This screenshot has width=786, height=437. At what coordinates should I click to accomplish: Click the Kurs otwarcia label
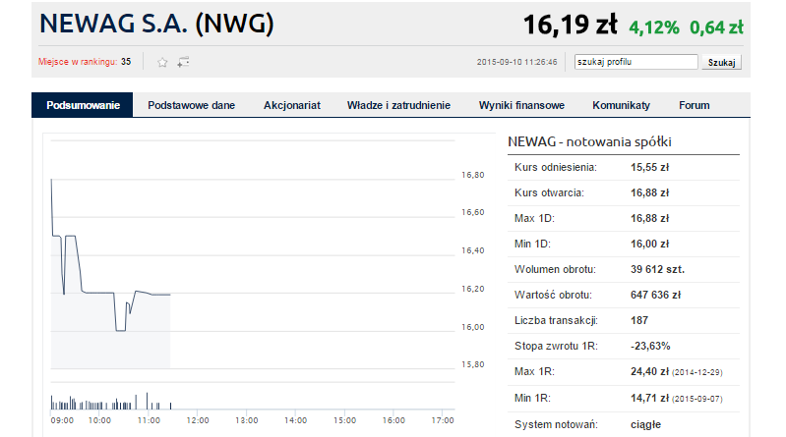(x=549, y=193)
